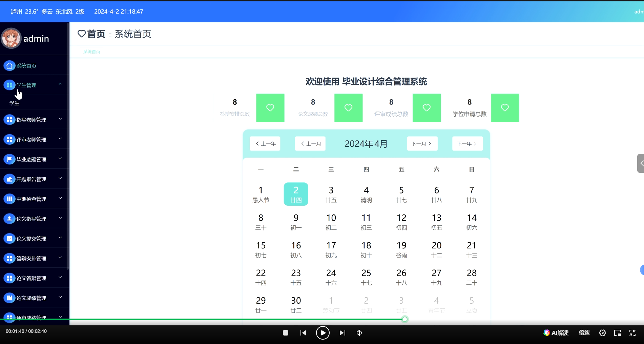The image size is (644, 344).
Task: Seek using the video progress bar handle
Action: (x=405, y=319)
